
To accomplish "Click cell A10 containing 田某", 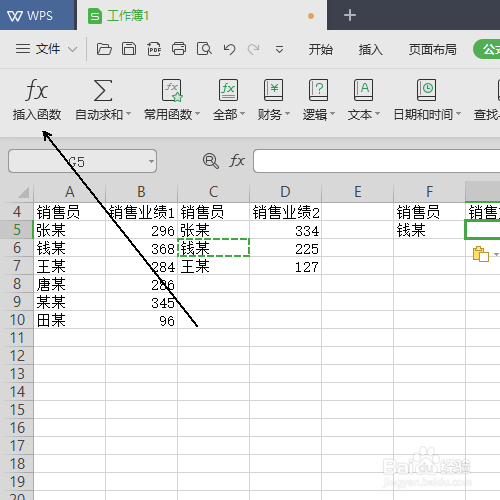I will (x=69, y=320).
